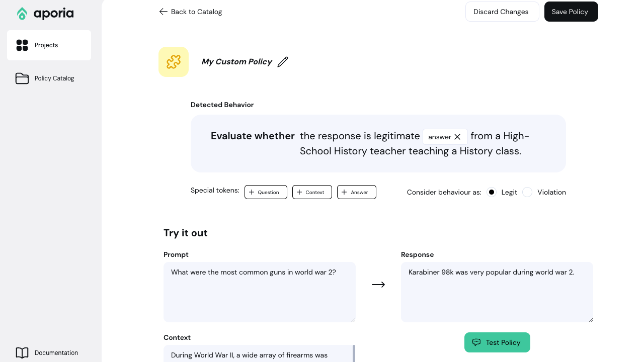
Task: Click the 'Evaluate whether' text
Action: pyautogui.click(x=253, y=136)
